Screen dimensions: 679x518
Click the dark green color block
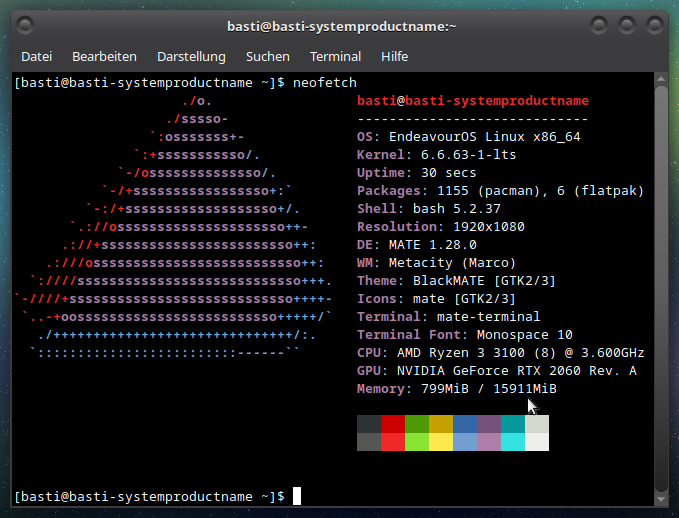coord(417,424)
